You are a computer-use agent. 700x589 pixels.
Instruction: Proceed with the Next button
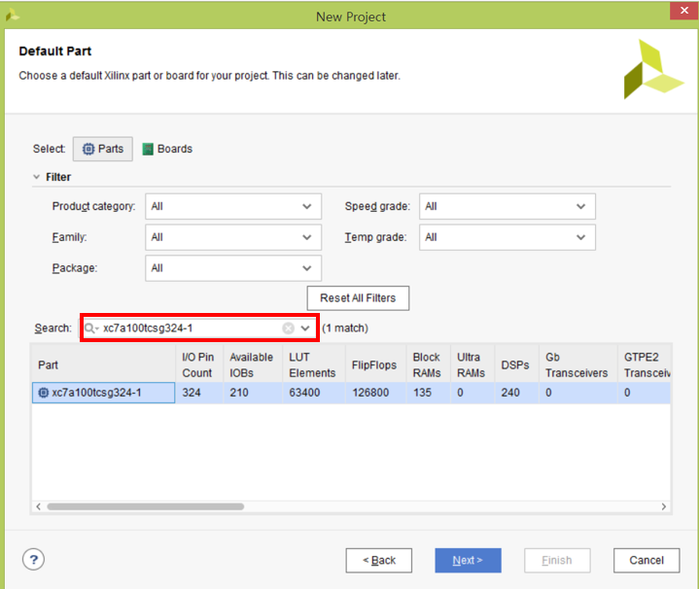[468, 561]
